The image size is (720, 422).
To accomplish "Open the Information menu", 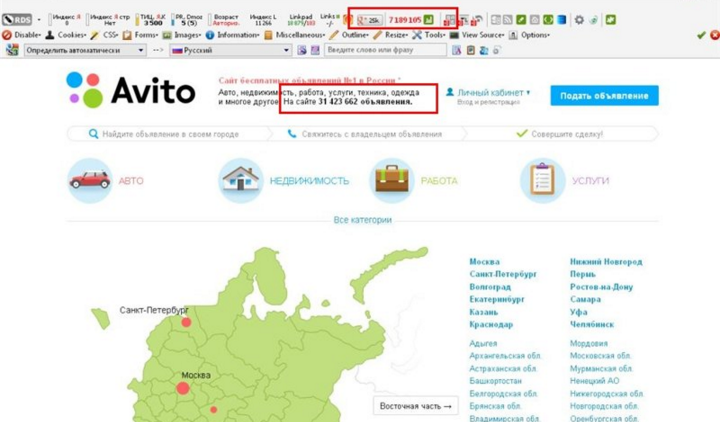I will tap(232, 35).
